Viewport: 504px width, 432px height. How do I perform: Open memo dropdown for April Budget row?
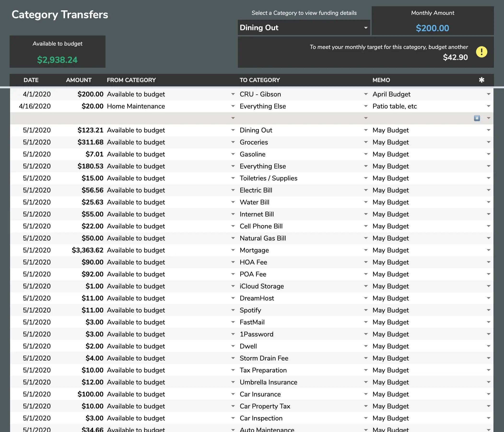pos(488,94)
